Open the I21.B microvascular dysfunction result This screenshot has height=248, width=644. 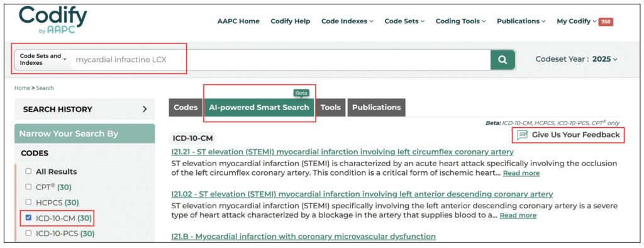[x=303, y=237]
